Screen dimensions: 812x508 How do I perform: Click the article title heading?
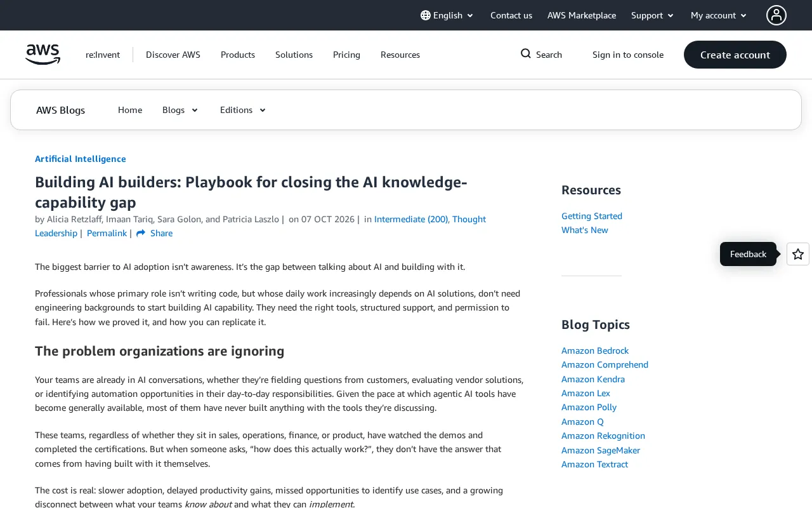[x=251, y=192]
